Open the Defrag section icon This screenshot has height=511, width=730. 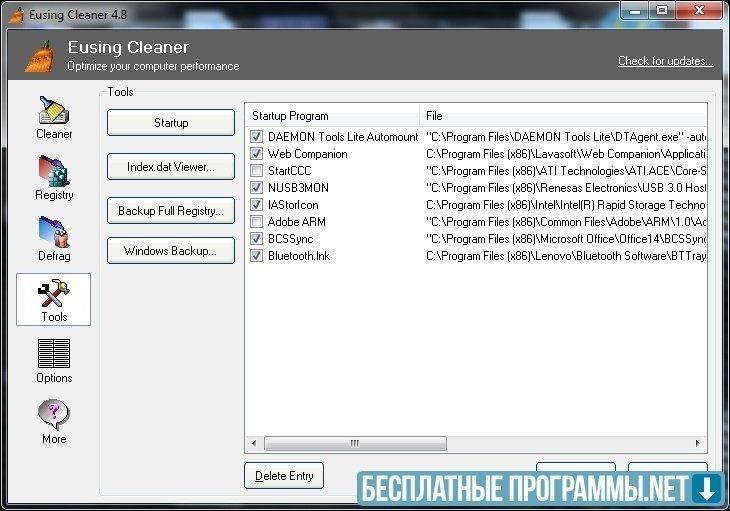click(x=54, y=232)
